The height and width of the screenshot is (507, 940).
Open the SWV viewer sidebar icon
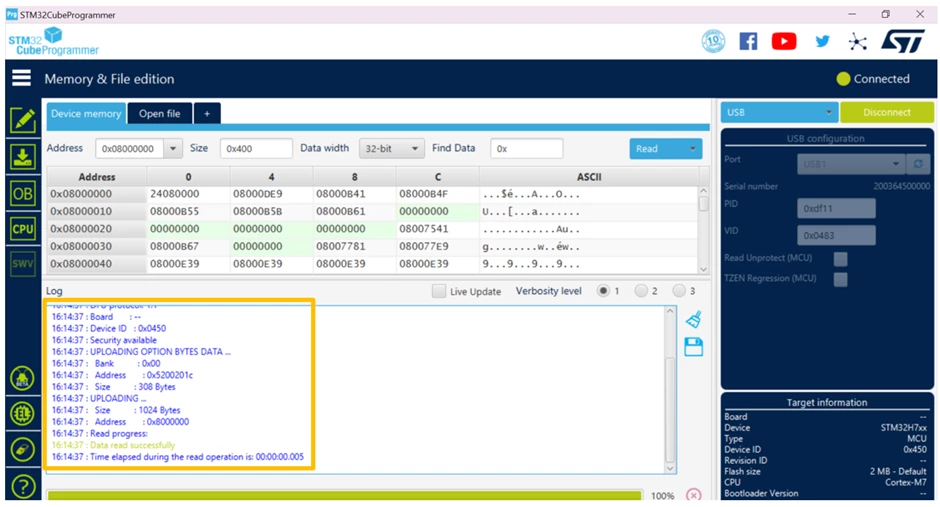(x=23, y=264)
